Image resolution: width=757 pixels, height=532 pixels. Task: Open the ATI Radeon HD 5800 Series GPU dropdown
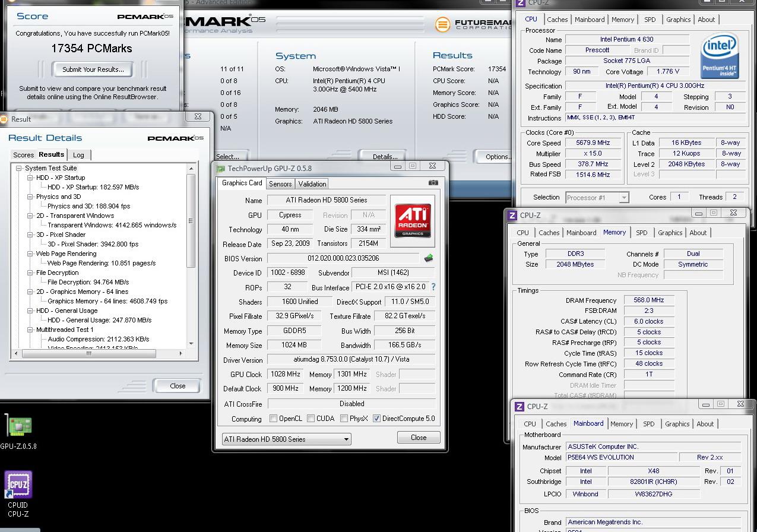pos(287,439)
